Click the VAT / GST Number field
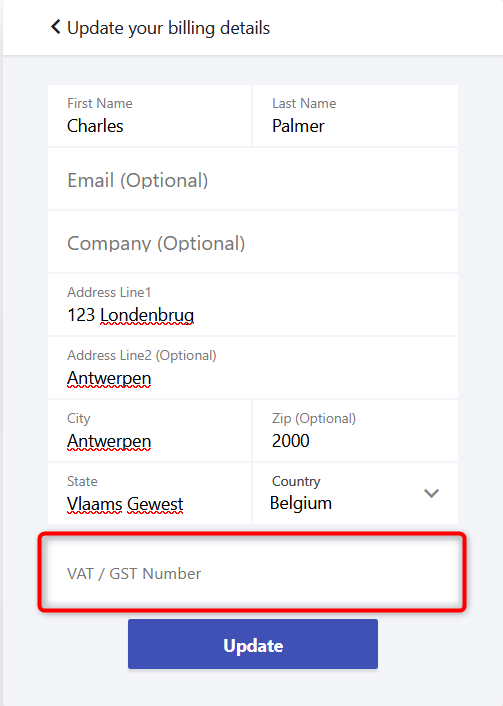Screen dimensions: 503x706 (253, 573)
